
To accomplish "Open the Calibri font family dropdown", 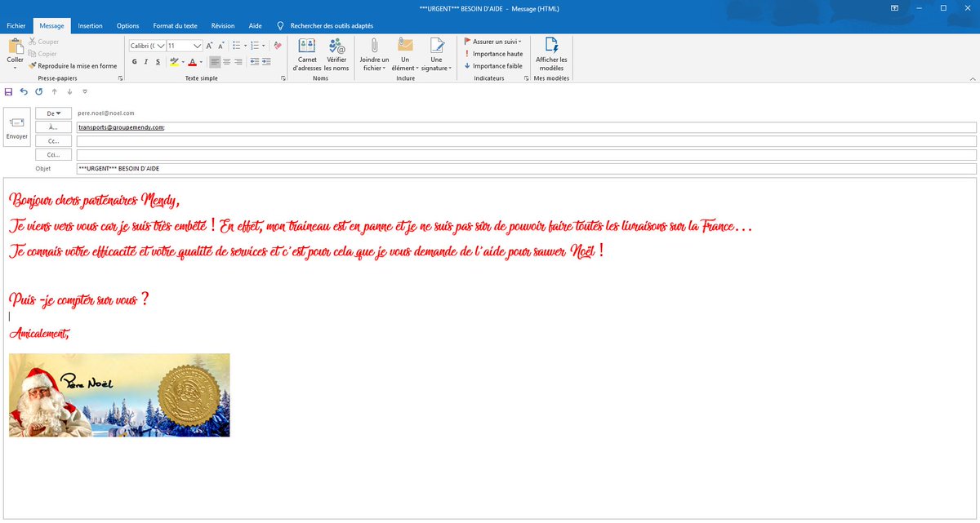I will pyautogui.click(x=159, y=45).
